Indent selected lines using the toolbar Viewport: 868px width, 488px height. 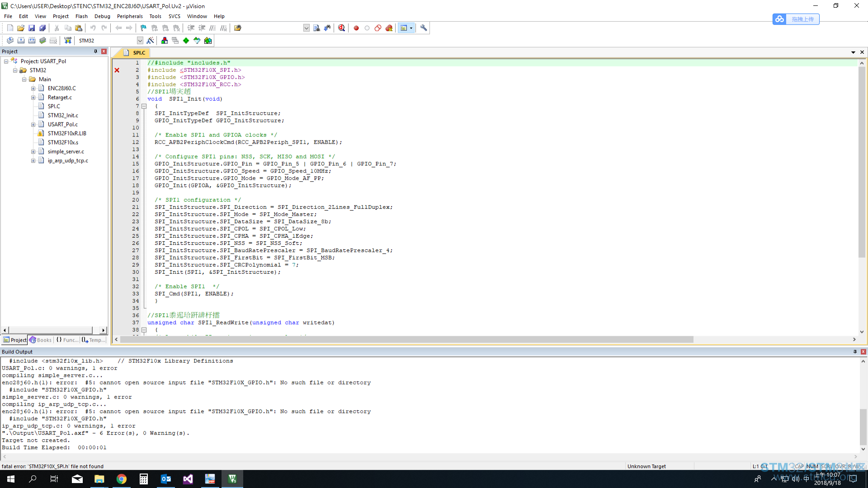coord(191,28)
